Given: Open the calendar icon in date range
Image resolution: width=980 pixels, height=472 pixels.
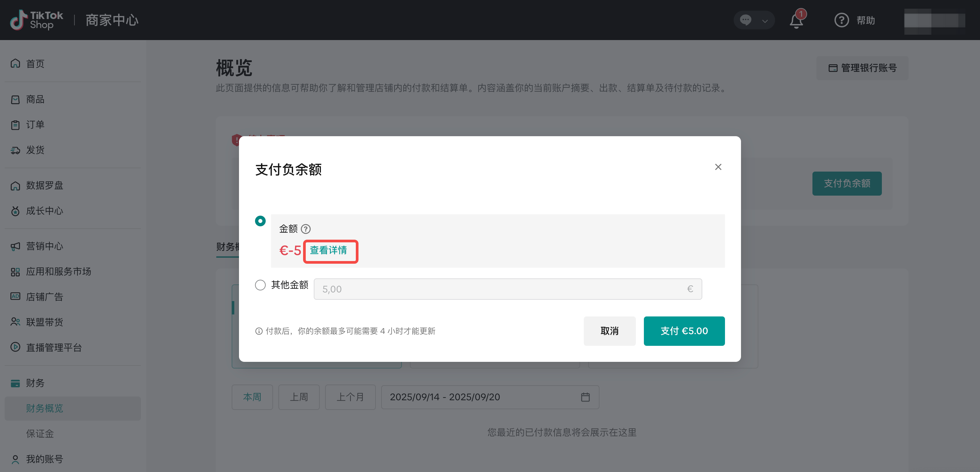Looking at the screenshot, I should (585, 397).
